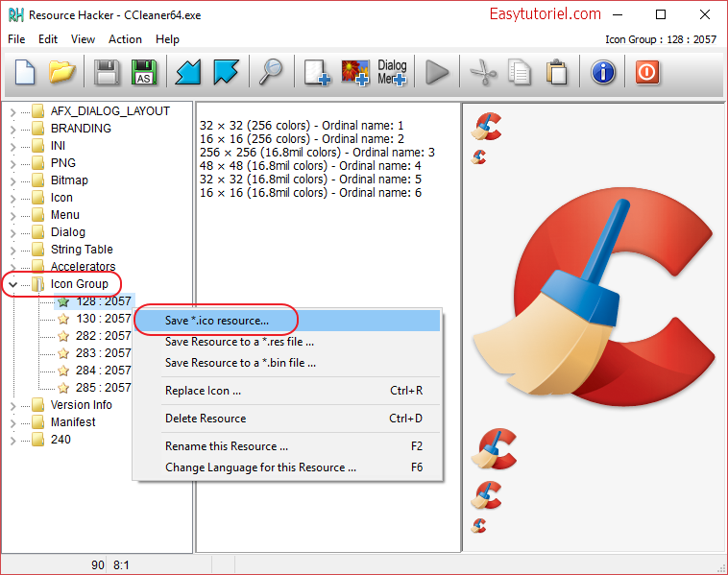Image resolution: width=728 pixels, height=575 pixels.
Task: Open the Action menu
Action: pos(125,39)
